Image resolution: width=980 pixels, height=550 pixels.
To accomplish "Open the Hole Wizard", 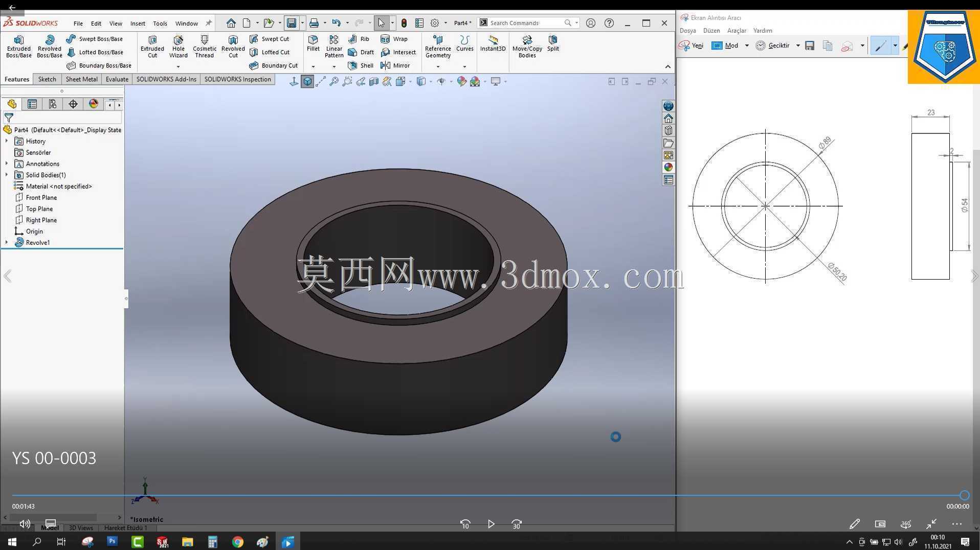I will (178, 47).
